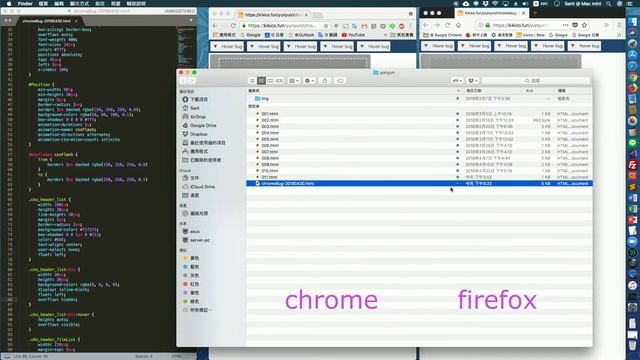Select the red 紅色 tag
The height and width of the screenshot is (360, 640).
click(x=191, y=284)
